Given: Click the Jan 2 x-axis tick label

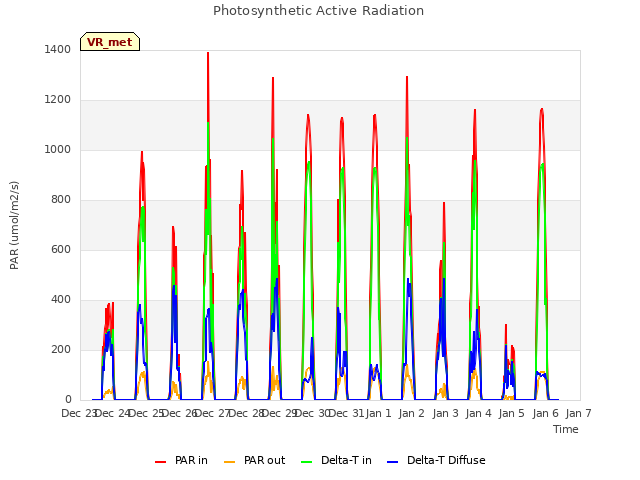Looking at the screenshot, I should pos(411,413).
